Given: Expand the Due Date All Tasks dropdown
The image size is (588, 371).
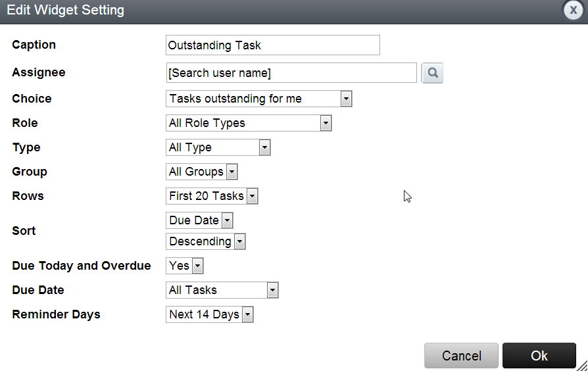Looking at the screenshot, I should coord(222,290).
